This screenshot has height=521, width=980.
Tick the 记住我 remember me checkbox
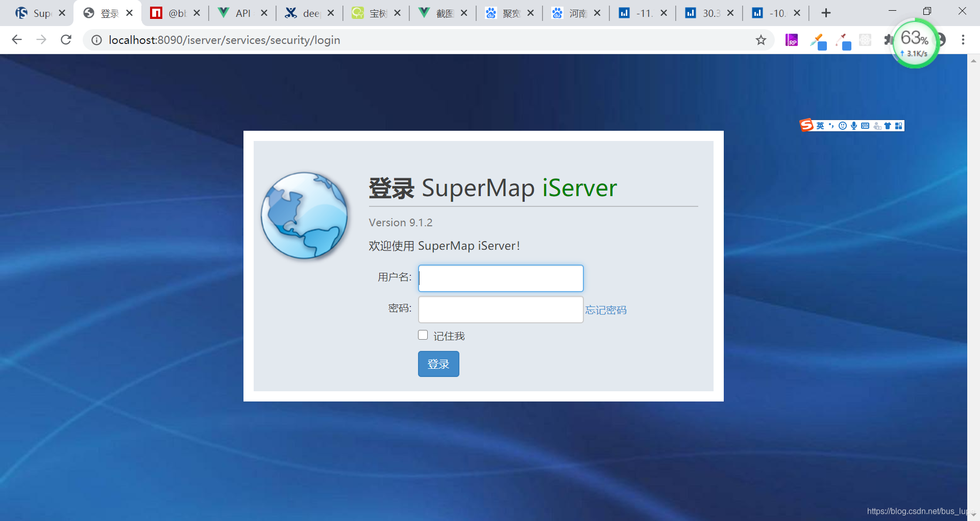pos(423,335)
